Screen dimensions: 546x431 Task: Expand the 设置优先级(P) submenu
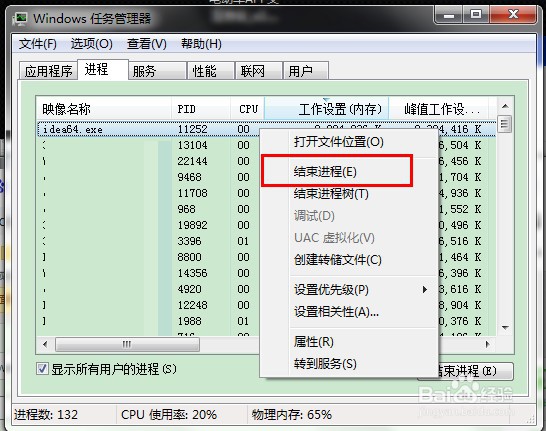click(x=348, y=290)
